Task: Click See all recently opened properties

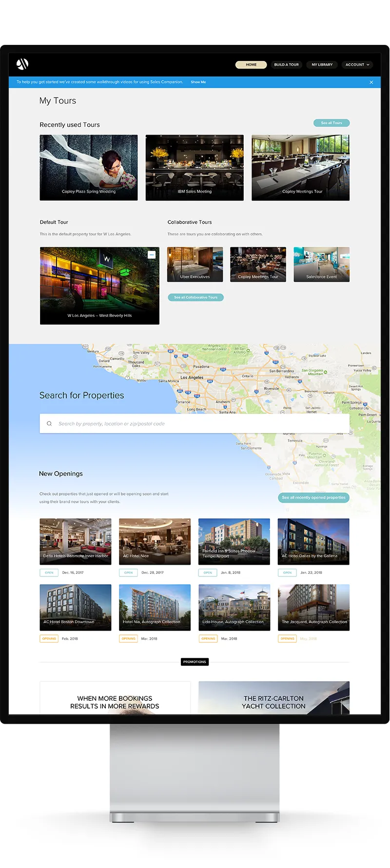Action: point(313,497)
